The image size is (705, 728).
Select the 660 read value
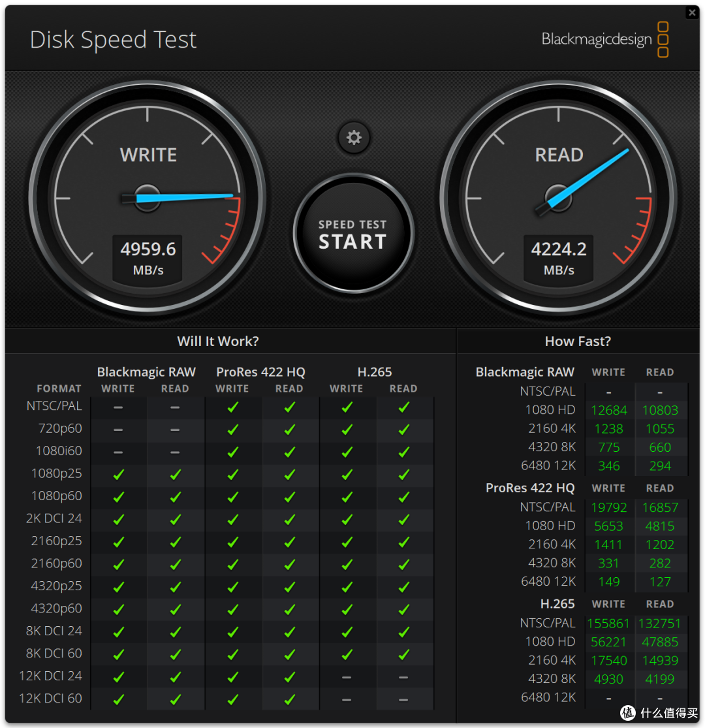click(660, 447)
